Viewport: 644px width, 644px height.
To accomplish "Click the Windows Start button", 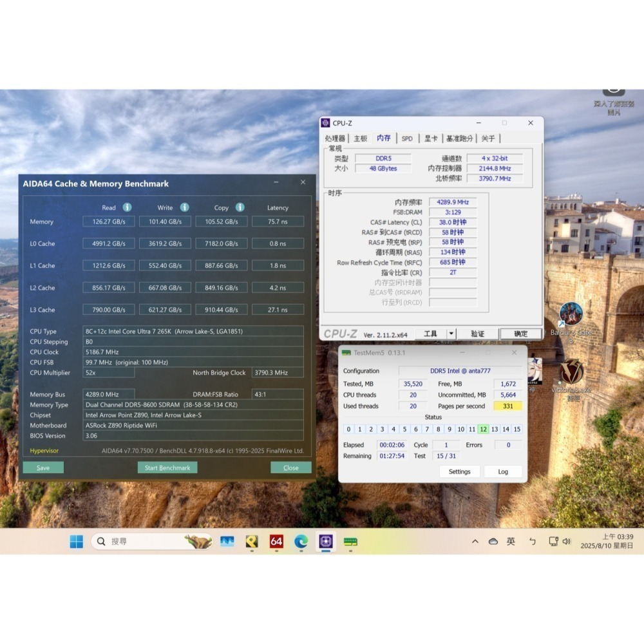I will (x=77, y=542).
